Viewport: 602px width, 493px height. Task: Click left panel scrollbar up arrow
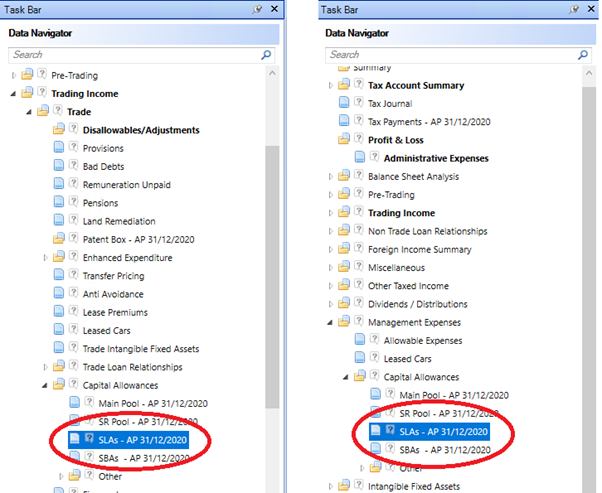tap(272, 73)
